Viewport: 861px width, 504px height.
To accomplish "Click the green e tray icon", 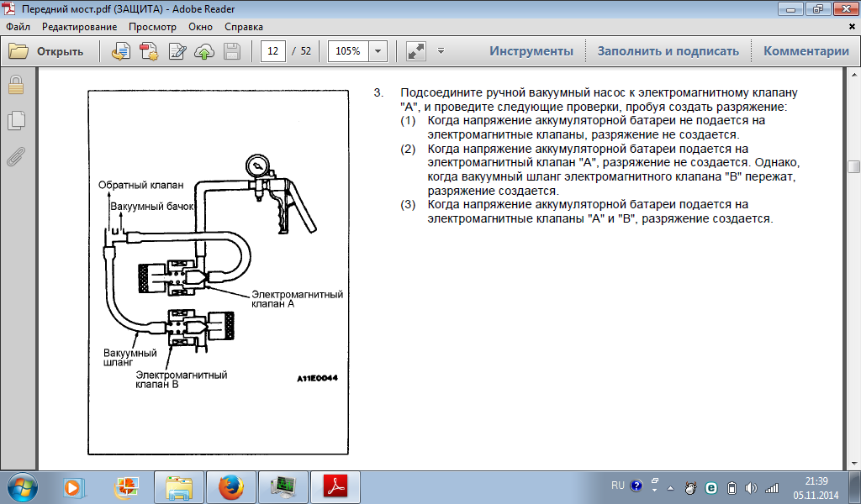I will pyautogui.click(x=711, y=487).
